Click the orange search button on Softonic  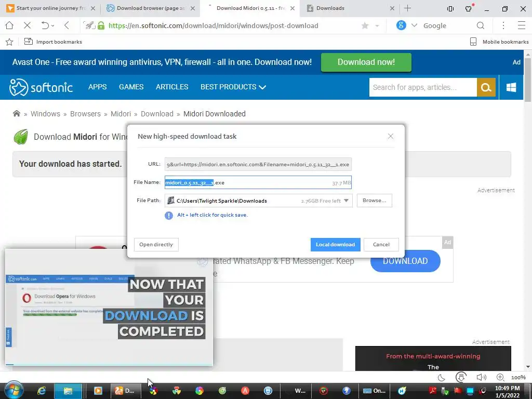click(486, 87)
